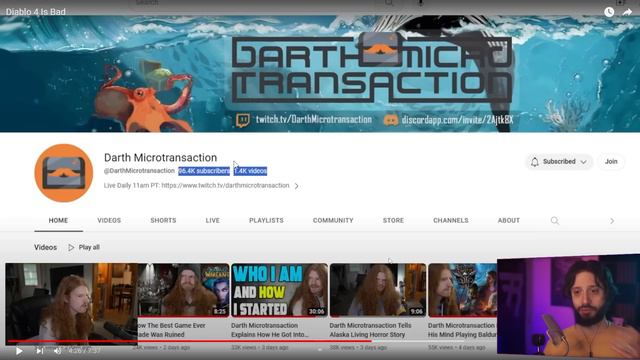Click the Videos section heading

[45, 247]
